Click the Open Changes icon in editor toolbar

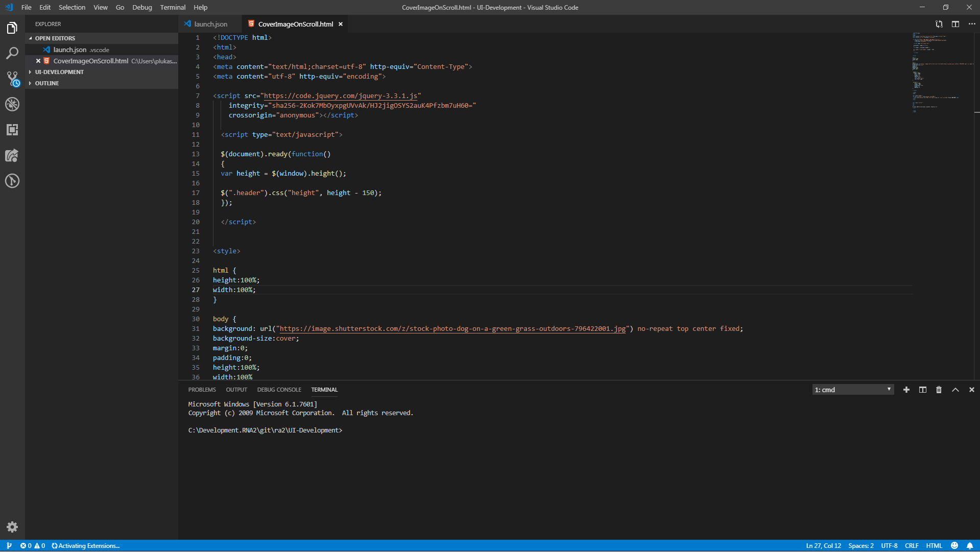(x=939, y=24)
